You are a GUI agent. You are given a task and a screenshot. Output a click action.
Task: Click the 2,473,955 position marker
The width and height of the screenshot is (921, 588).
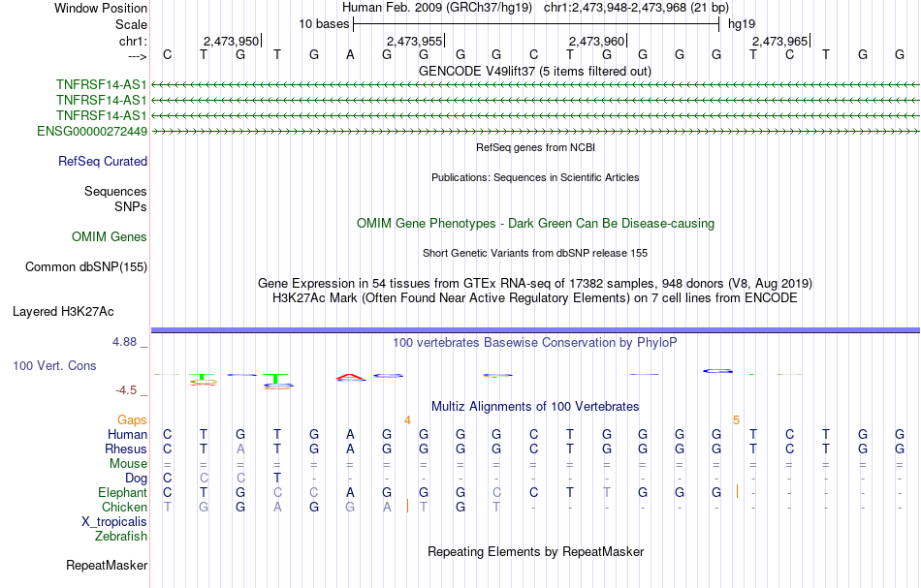pyautogui.click(x=414, y=41)
